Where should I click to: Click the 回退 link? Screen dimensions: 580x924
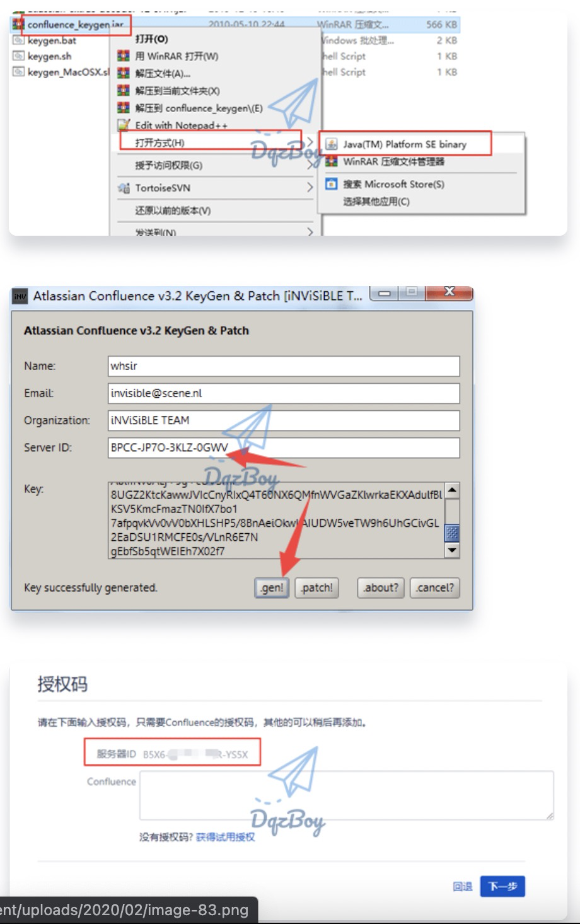463,887
